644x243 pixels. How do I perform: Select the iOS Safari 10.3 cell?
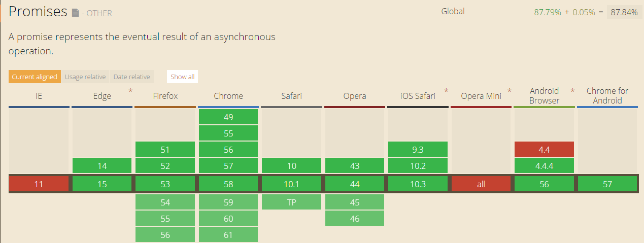[418, 184]
